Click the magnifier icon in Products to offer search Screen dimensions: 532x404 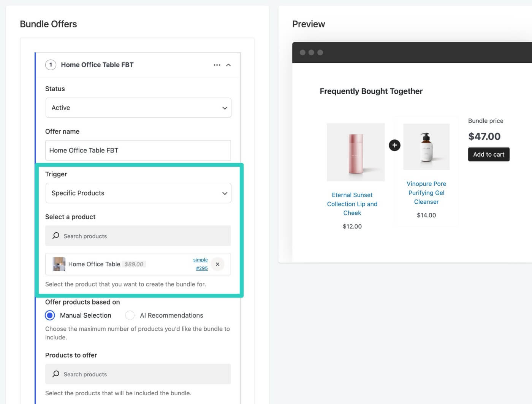point(56,374)
